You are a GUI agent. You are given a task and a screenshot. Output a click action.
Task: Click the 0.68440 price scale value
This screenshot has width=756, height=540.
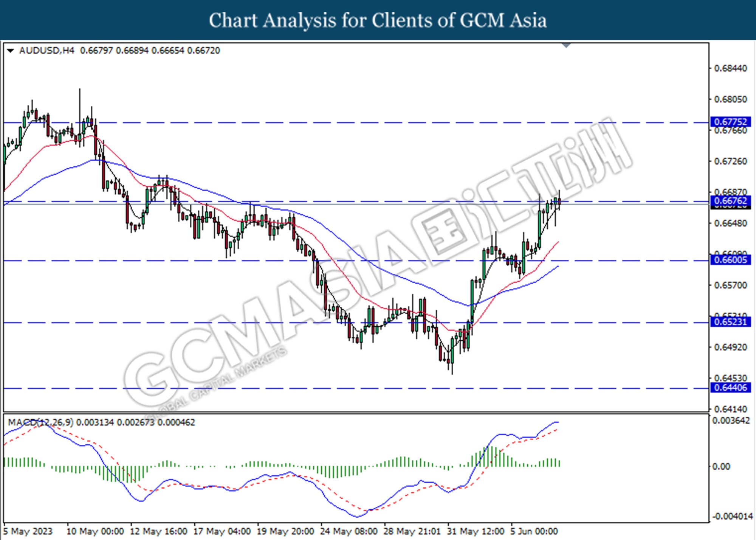point(730,68)
